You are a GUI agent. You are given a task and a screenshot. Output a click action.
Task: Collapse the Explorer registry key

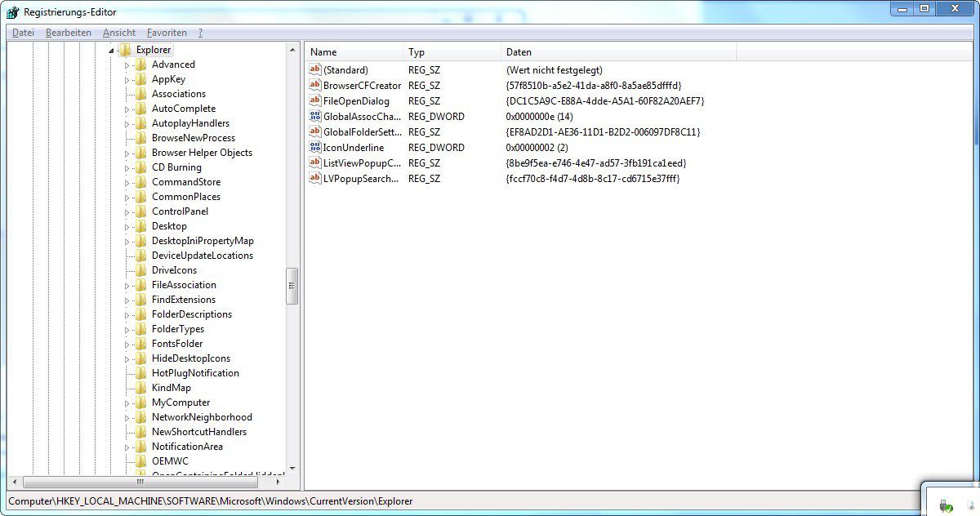114,49
